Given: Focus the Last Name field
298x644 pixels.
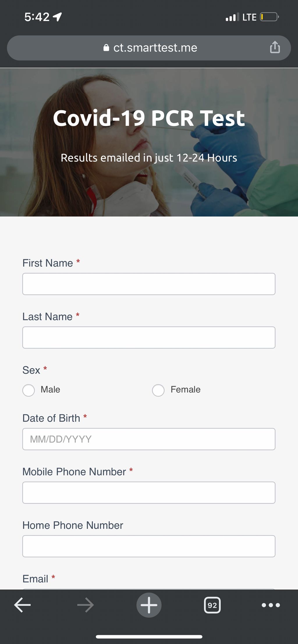Looking at the screenshot, I should coord(149,338).
